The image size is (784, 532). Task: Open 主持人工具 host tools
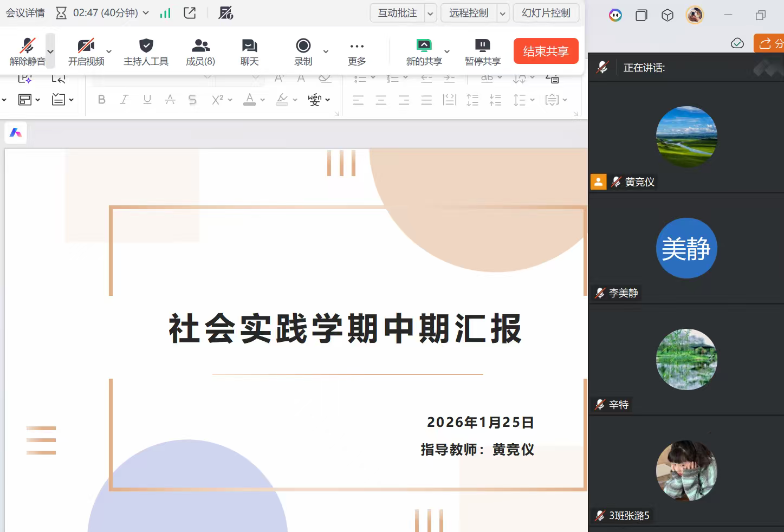click(x=146, y=51)
